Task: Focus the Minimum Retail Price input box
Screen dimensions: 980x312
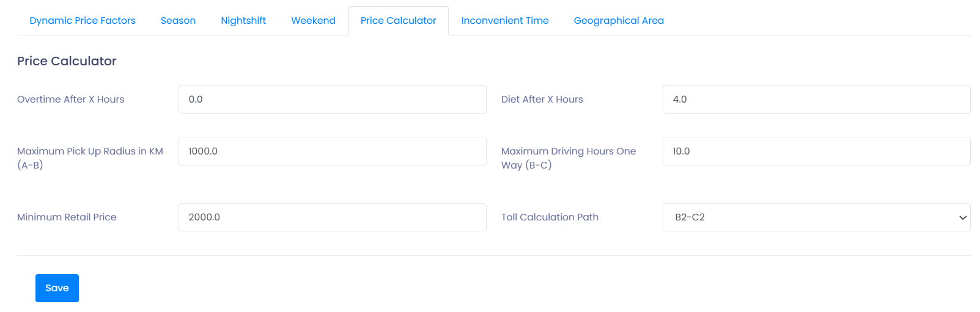Action: [x=332, y=217]
